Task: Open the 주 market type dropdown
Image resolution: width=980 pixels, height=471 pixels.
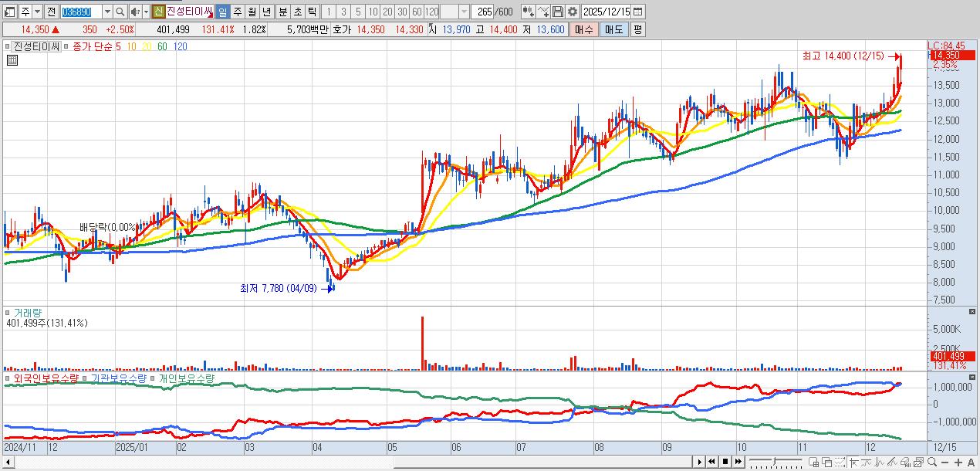Action: point(38,12)
